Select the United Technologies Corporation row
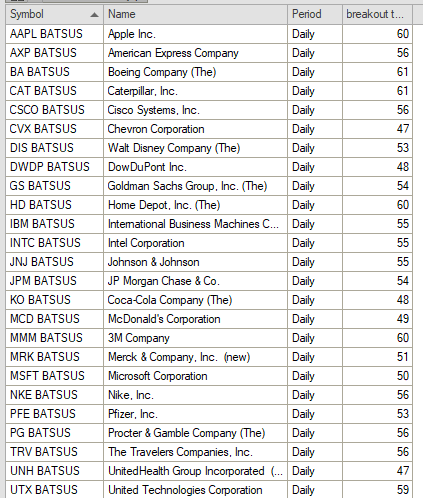 point(209,489)
